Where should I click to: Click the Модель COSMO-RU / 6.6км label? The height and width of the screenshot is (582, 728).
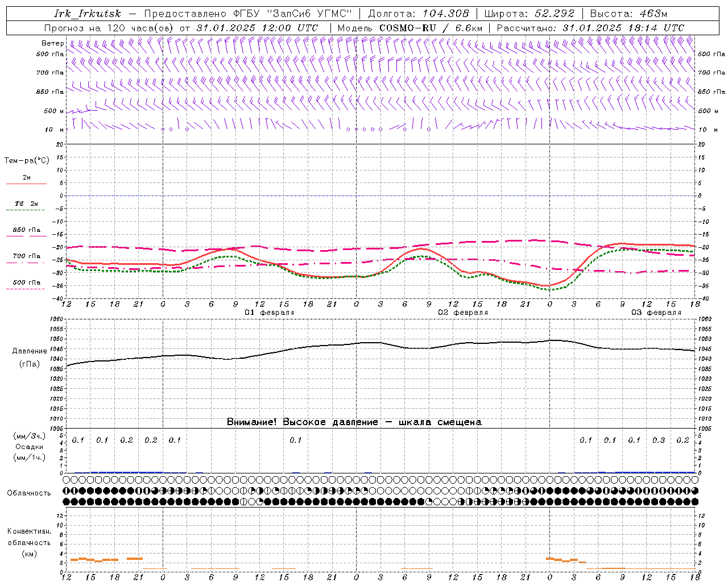click(410, 28)
